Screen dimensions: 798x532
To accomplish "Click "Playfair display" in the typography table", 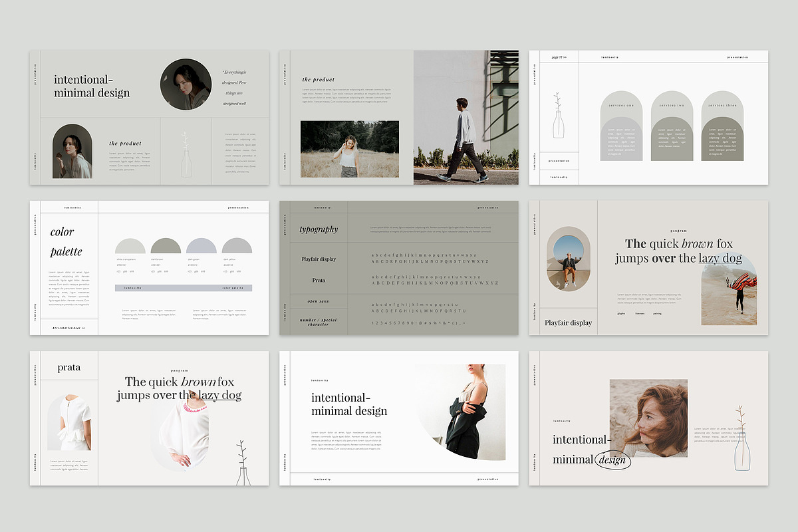I will pos(319,259).
